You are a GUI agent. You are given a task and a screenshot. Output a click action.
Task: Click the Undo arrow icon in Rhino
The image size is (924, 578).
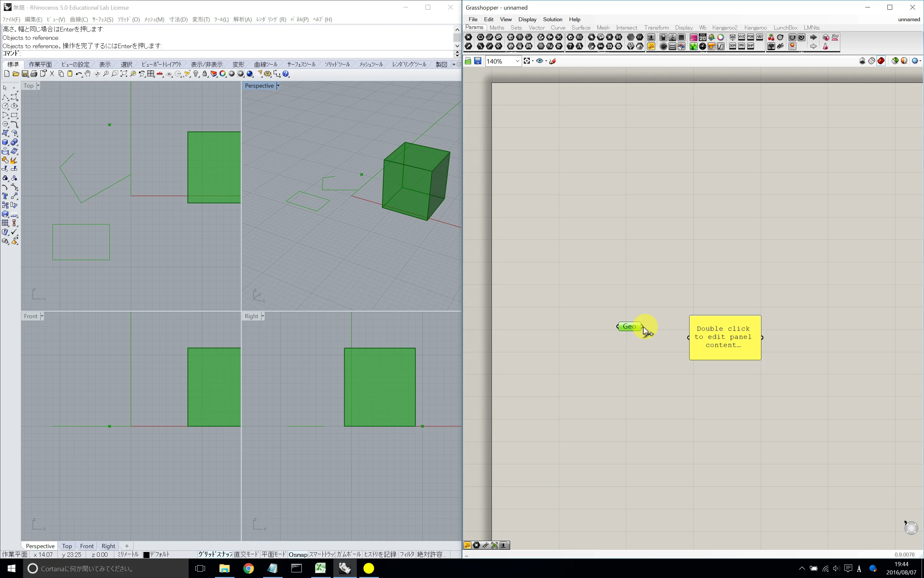click(79, 74)
